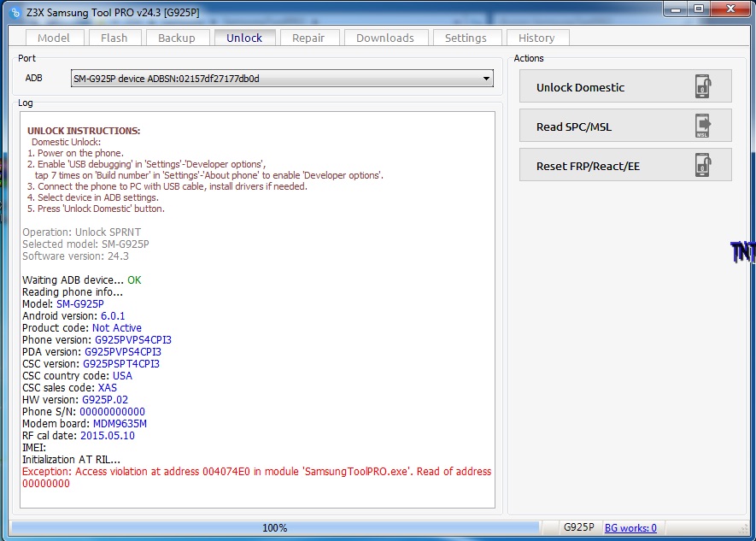Switch to the Flash tab
Image resolution: width=756 pixels, height=541 pixels.
114,38
